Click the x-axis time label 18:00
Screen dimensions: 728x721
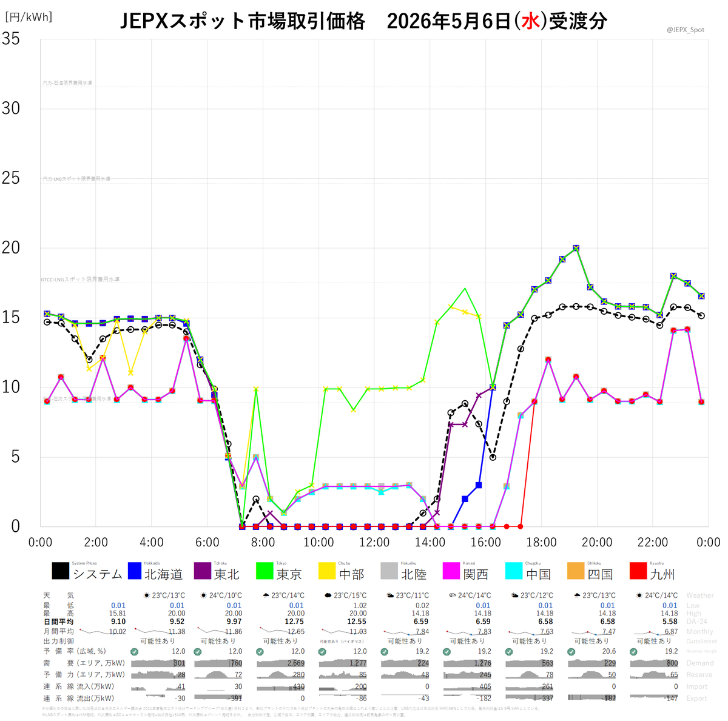pyautogui.click(x=541, y=542)
